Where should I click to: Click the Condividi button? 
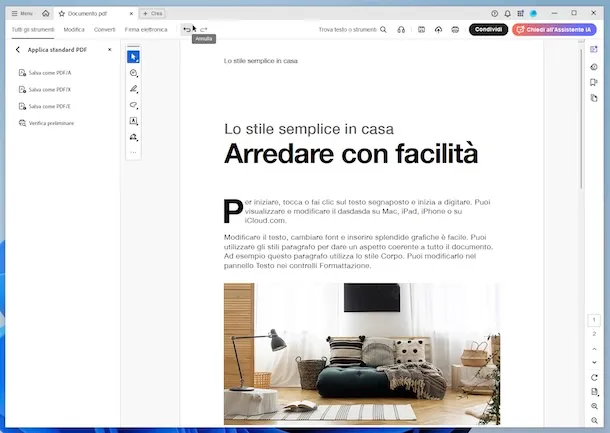click(x=488, y=30)
